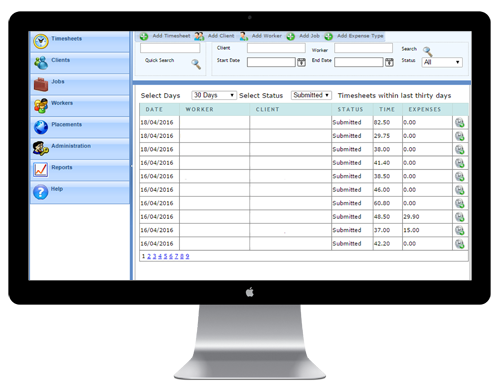Click the Help question mark icon

click(x=41, y=192)
